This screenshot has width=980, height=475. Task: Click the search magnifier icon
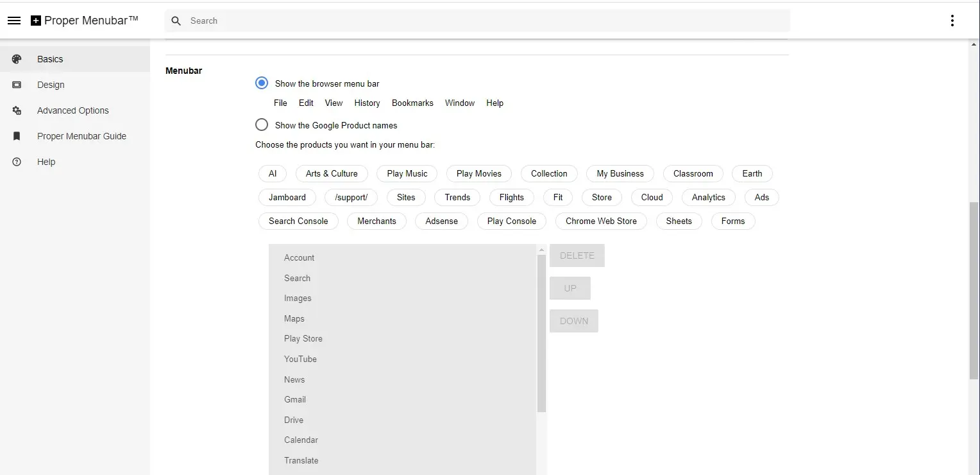point(176,21)
